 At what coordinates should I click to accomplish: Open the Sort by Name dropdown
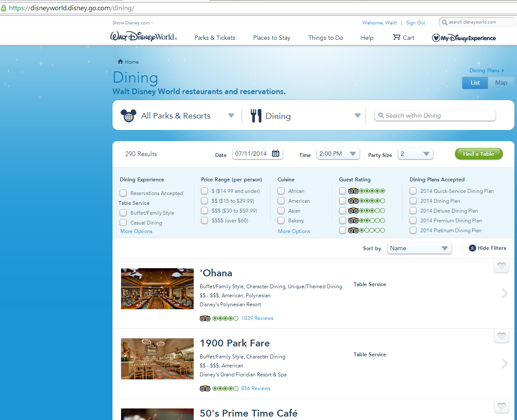pos(419,248)
